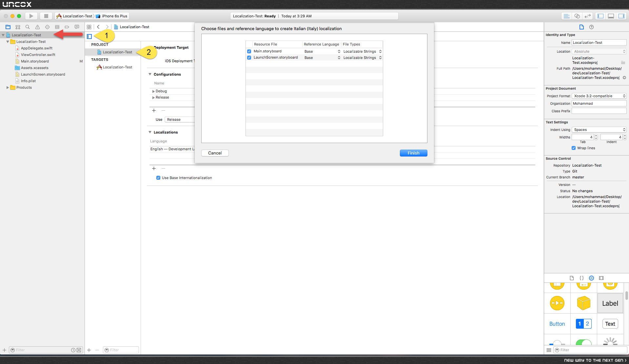Switch to the Standard editor
The image size is (629, 364).
click(x=566, y=16)
